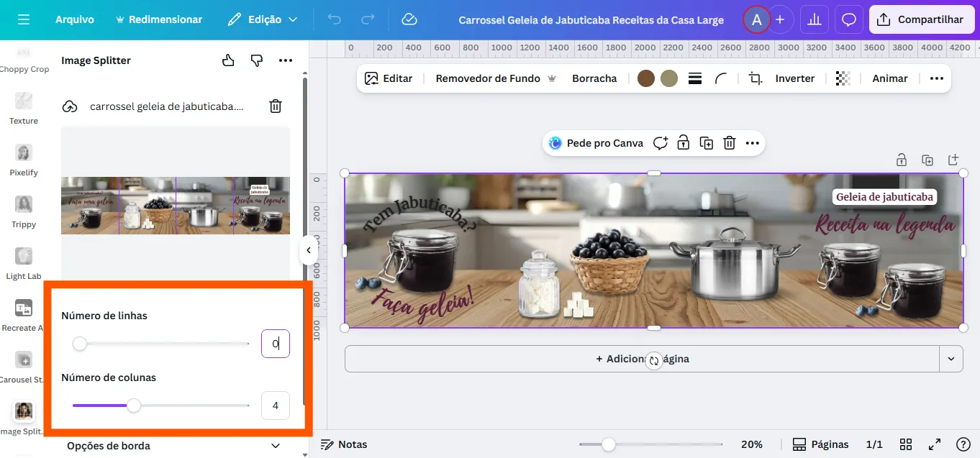980x458 pixels.
Task: Delete the uploaded carrossel image file
Action: [276, 106]
